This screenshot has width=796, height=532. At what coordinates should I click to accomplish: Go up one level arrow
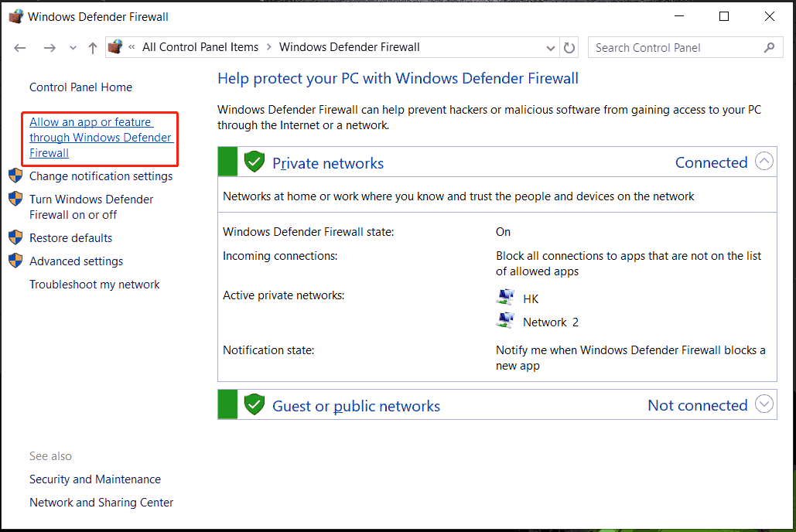pos(92,48)
